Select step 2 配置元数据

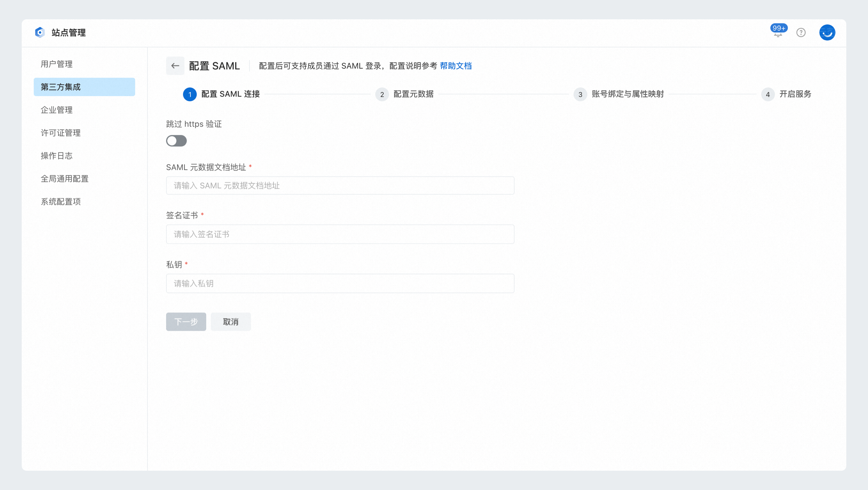click(404, 94)
